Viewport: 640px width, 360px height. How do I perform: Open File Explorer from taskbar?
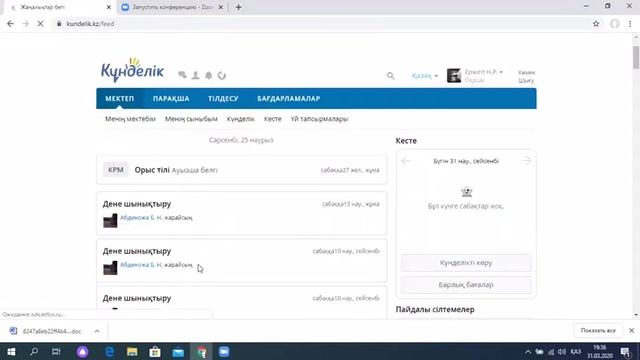pos(132,351)
